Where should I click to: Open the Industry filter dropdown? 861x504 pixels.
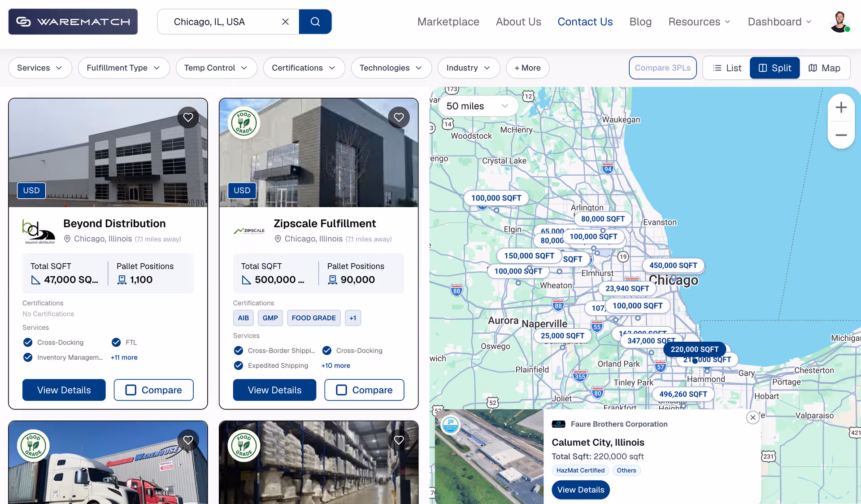click(469, 68)
